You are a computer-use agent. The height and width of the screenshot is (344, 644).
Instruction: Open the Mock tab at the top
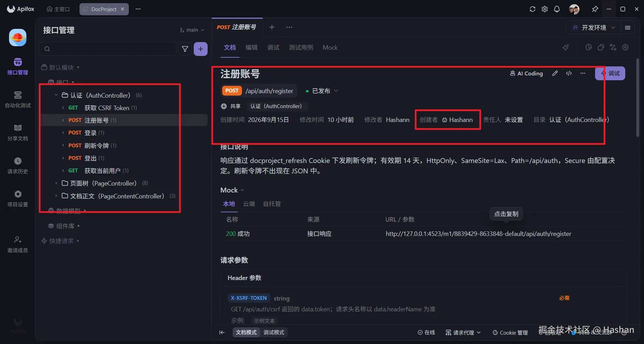[330, 48]
